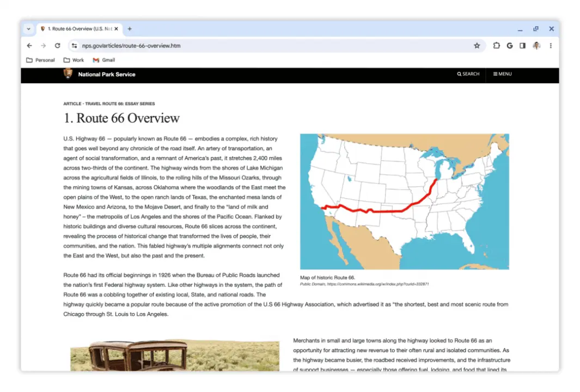Viewport: 580px width, 392px height.
Task: Open Chrome's three-dot menu
Action: [551, 46]
